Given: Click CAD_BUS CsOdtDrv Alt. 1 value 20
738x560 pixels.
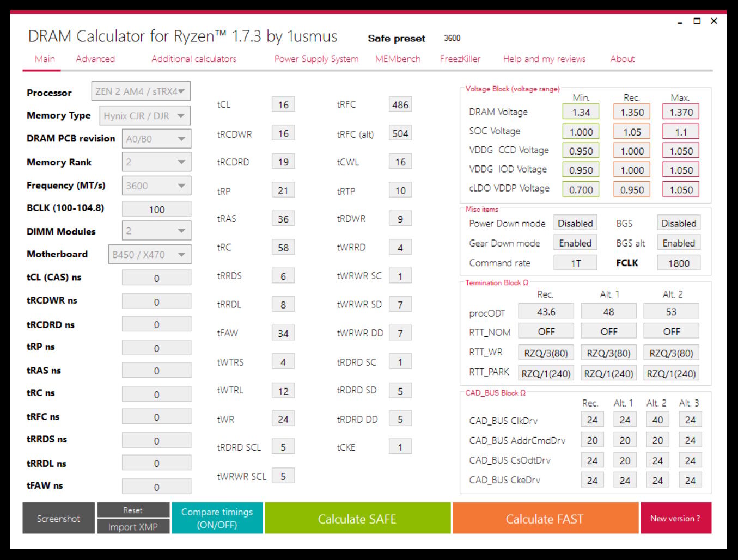Looking at the screenshot, I should [625, 460].
